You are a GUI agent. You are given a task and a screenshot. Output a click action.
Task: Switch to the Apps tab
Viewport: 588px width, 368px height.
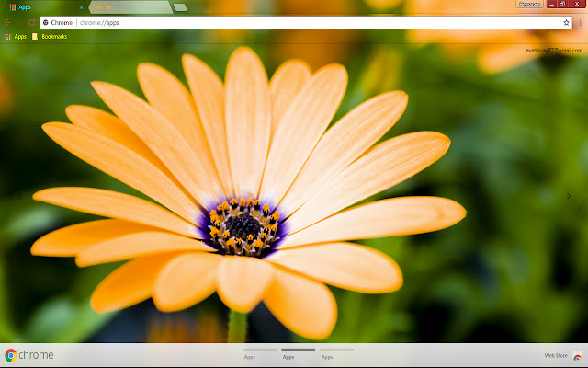tap(45, 7)
